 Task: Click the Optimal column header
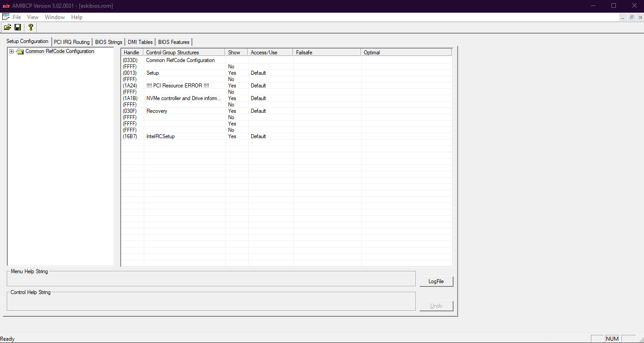(x=406, y=53)
